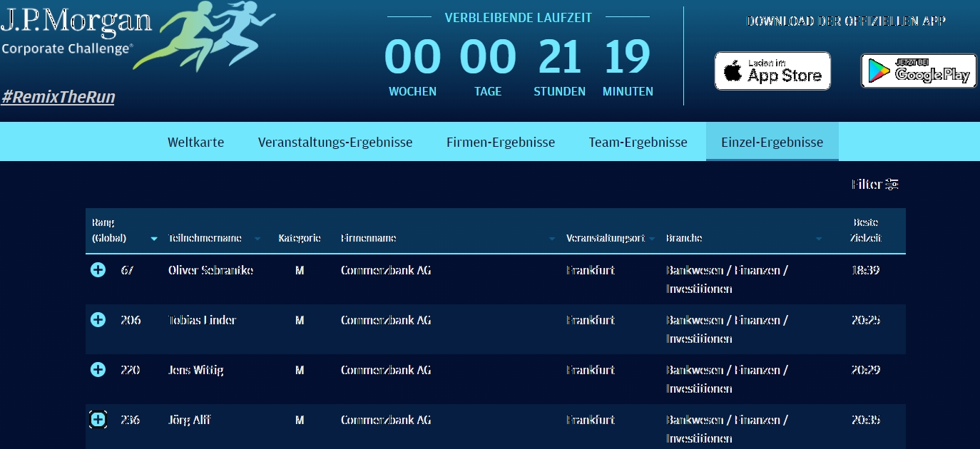Click finish time 18:39
Screen dimensions: 980x449
tap(866, 270)
